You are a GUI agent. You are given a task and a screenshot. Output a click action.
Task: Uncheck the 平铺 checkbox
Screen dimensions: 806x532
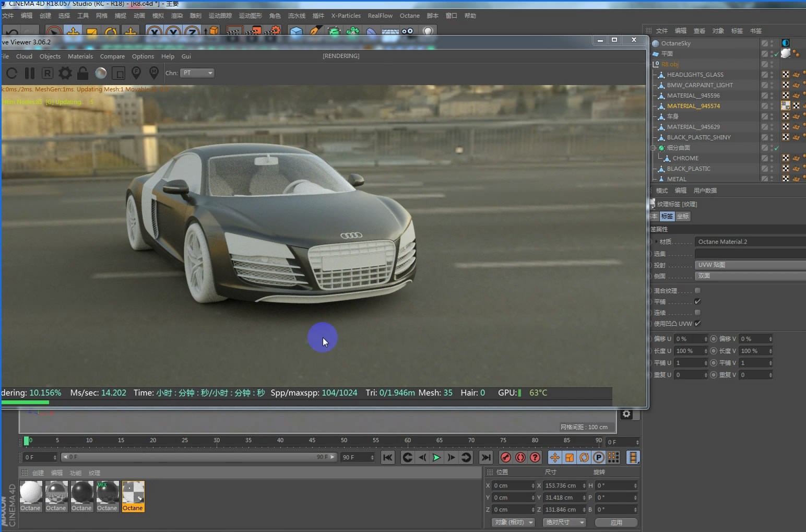coord(697,302)
